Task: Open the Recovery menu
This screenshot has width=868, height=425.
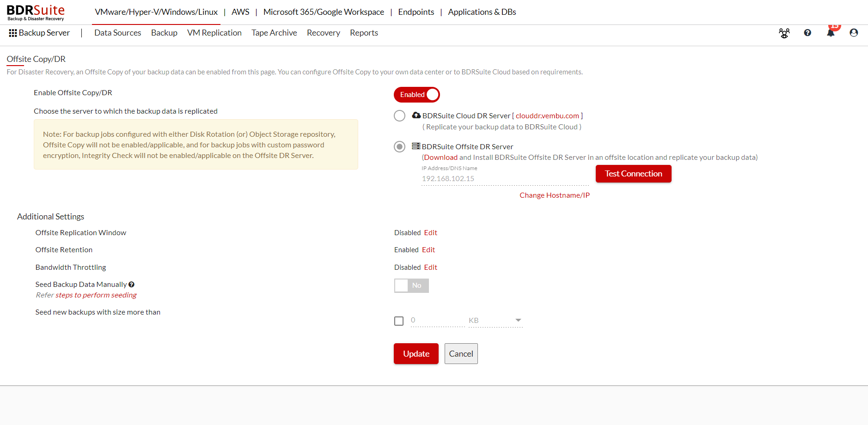Action: [324, 33]
